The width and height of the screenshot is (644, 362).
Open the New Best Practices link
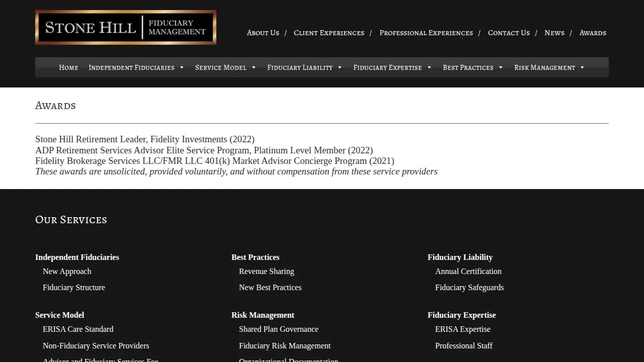pyautogui.click(x=270, y=288)
